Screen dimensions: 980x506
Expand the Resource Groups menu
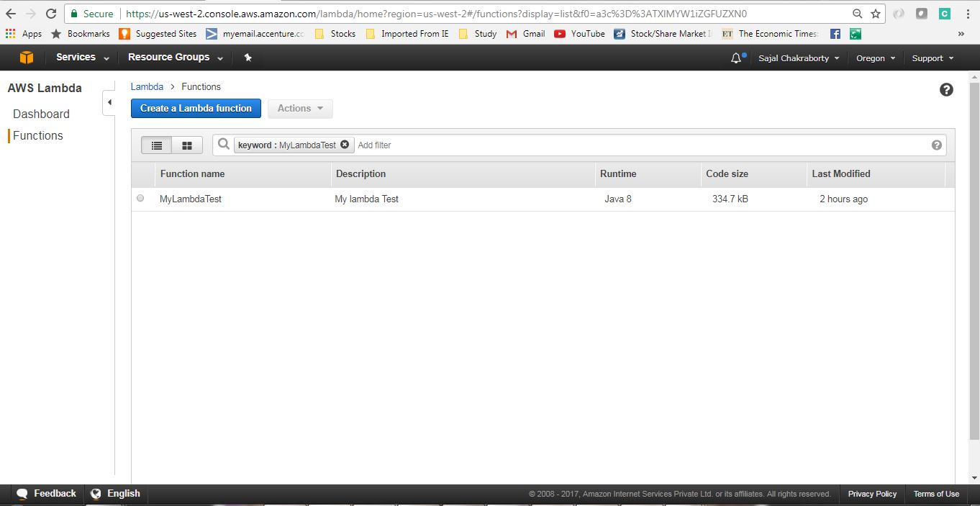pos(176,58)
